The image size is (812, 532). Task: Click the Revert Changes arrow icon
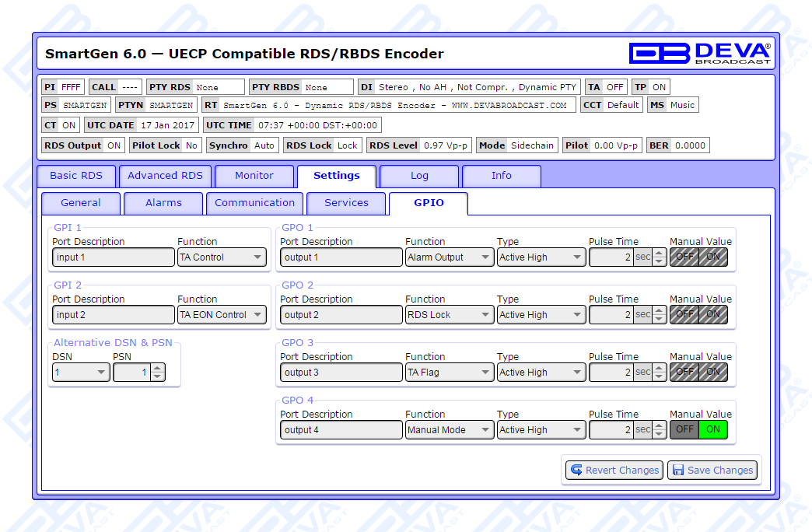click(576, 471)
